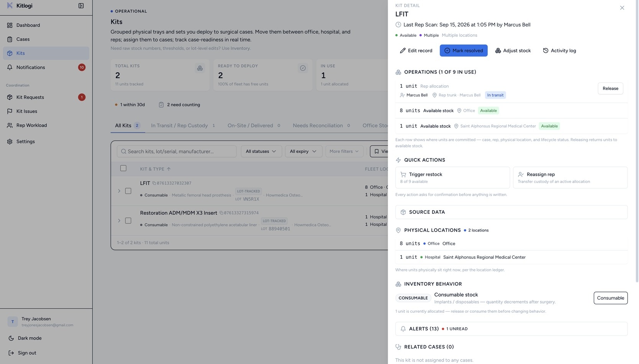Focus the kit search field
The width and height of the screenshot is (639, 364).
[x=177, y=152]
